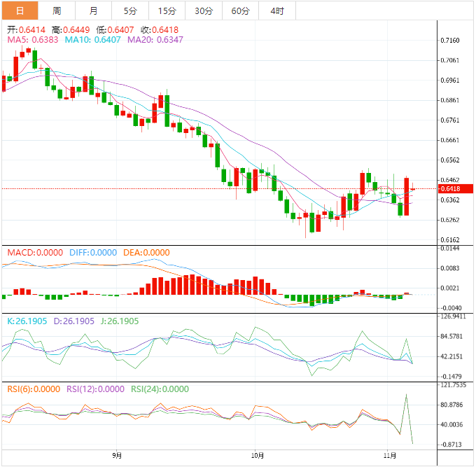Click the 126.9411 KDJ axis label
Image resolution: width=476 pixels, height=467 pixels.
click(453, 316)
